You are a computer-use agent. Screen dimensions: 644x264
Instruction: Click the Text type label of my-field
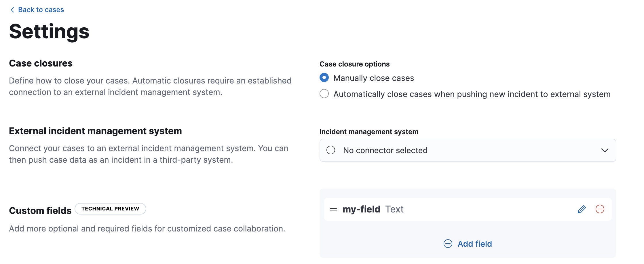tap(395, 209)
